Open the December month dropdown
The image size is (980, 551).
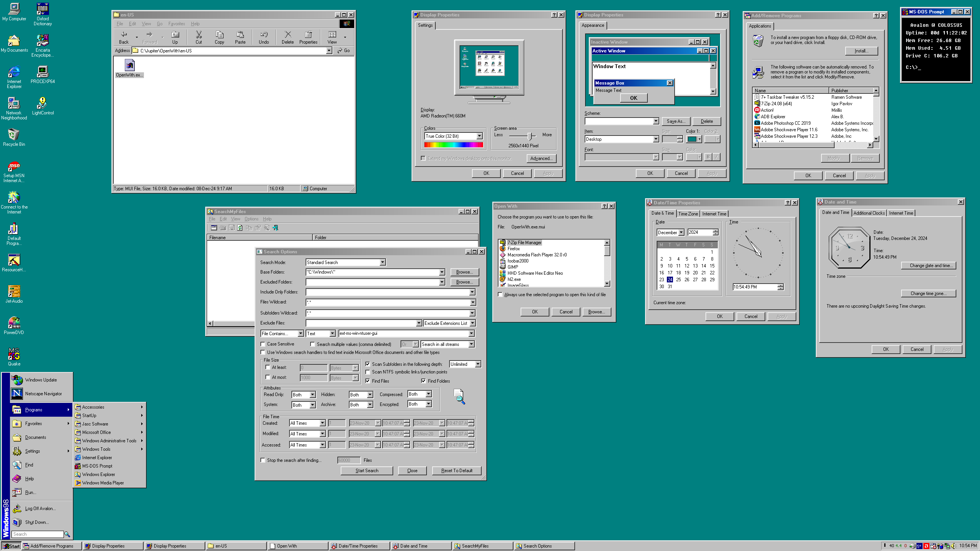681,233
